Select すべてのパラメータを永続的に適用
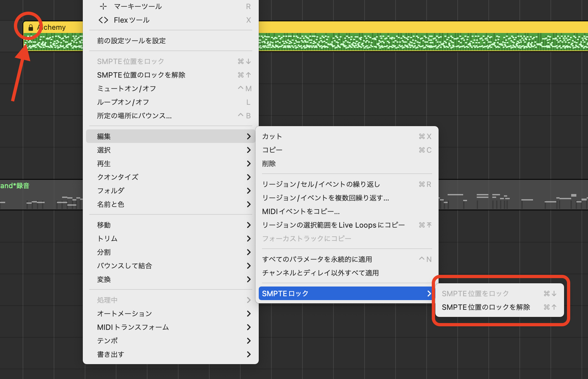 (317, 259)
